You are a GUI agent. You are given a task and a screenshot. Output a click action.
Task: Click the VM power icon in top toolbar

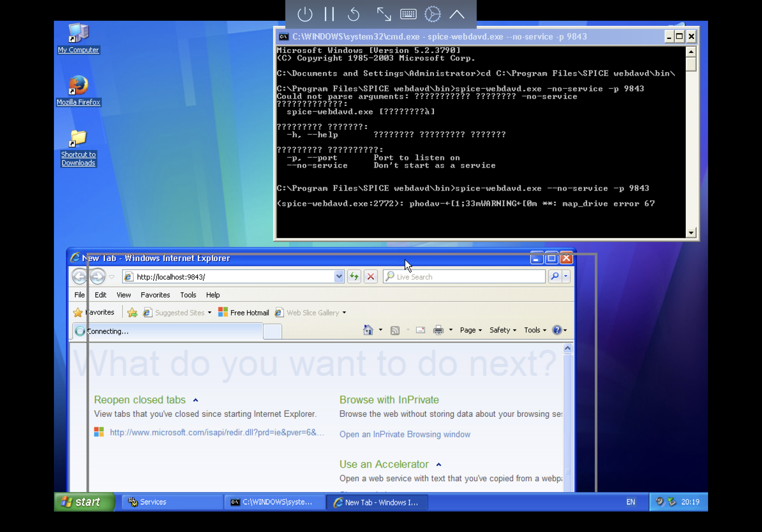305,14
